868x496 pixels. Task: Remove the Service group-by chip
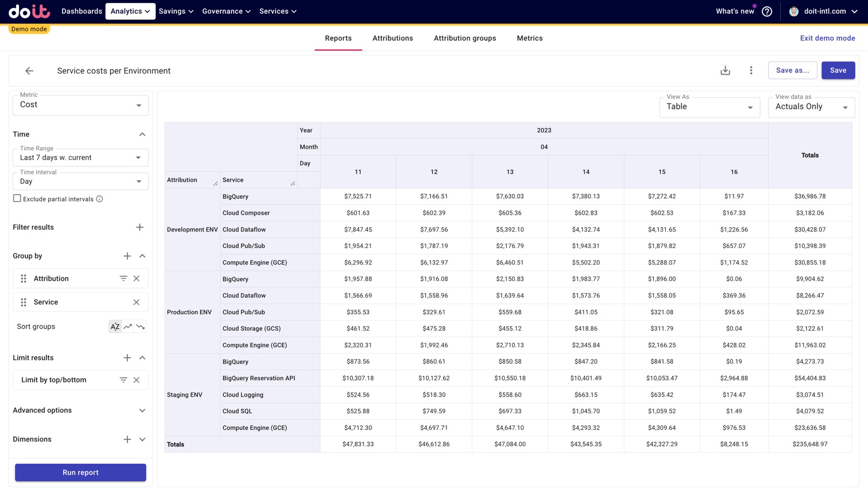point(137,302)
